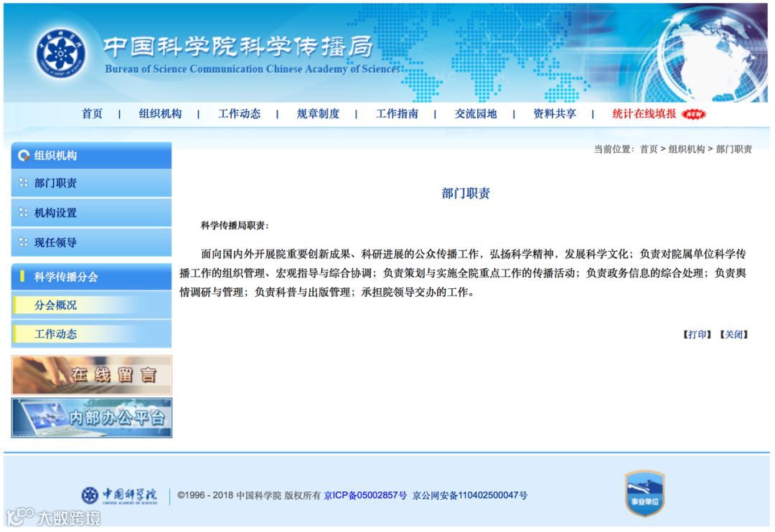Open 工作动态 under 科学传播分会 sidebar
The height and width of the screenshot is (532, 775).
coord(91,334)
